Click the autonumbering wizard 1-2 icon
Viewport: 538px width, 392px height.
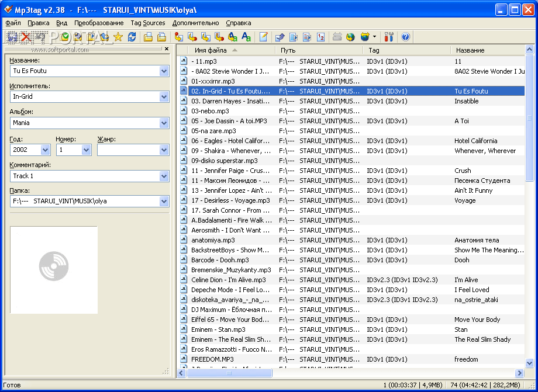tap(321, 37)
